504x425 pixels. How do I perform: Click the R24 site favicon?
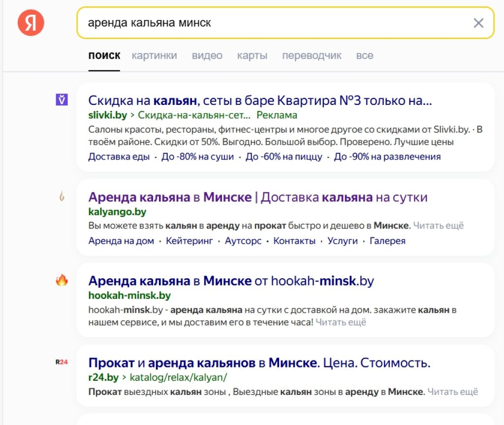click(62, 362)
